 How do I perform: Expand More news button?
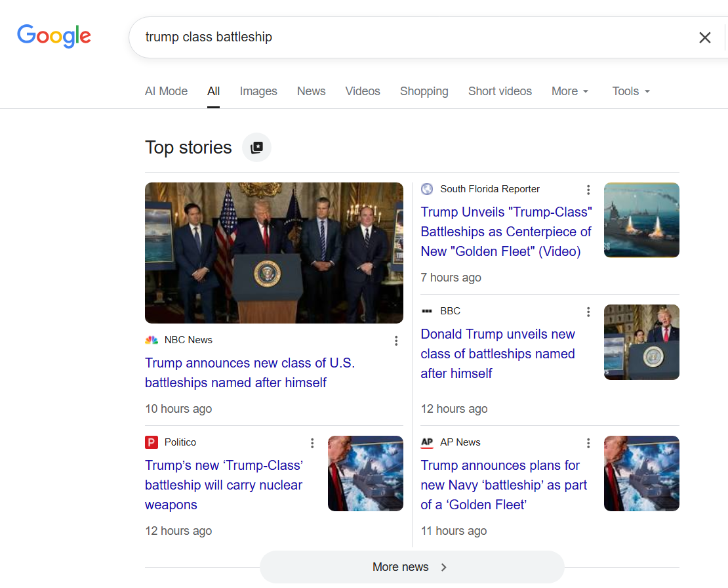tap(411, 567)
